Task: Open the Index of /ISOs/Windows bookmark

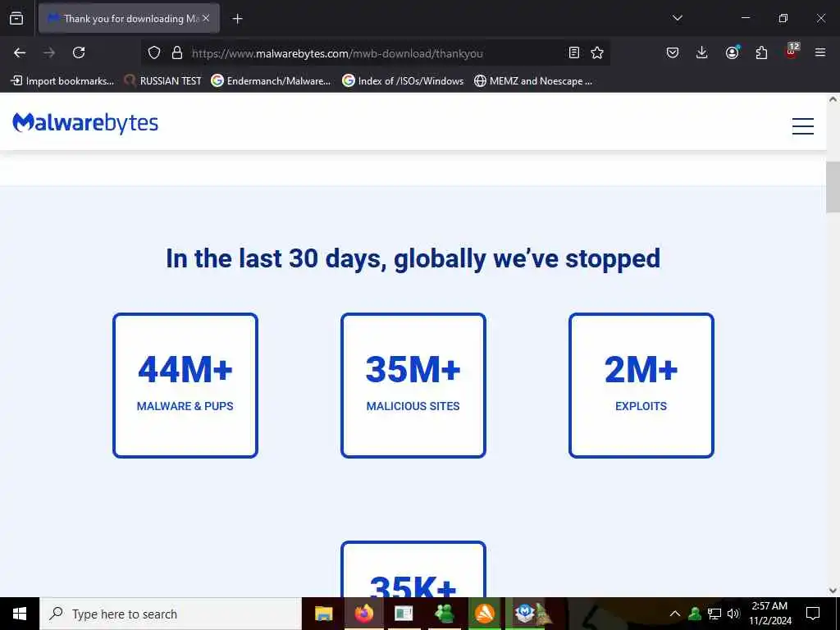Action: [403, 81]
